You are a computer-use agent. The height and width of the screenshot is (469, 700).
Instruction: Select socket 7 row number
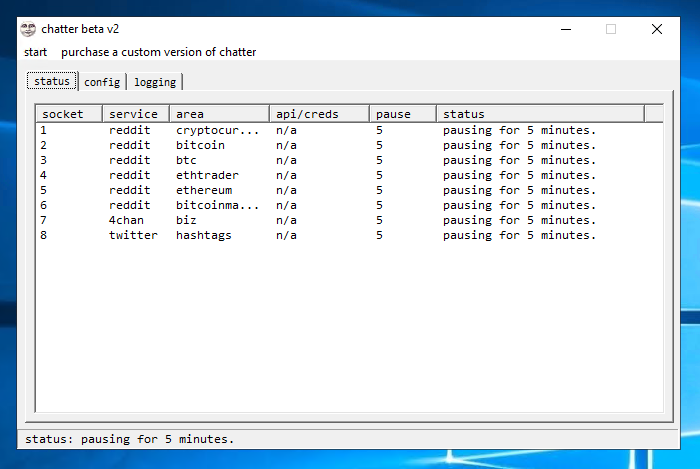coord(43,220)
